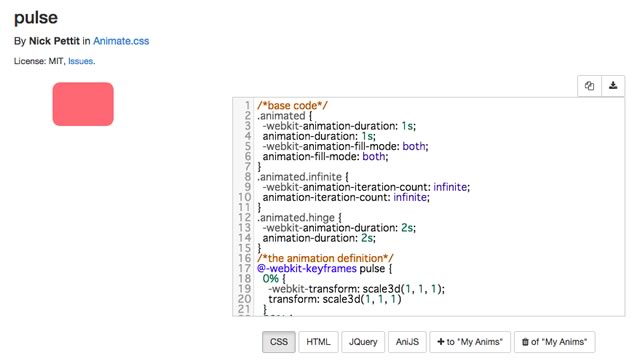Click line "animation-duration: 1s;"
This screenshot has width=640, height=364.
tap(319, 136)
